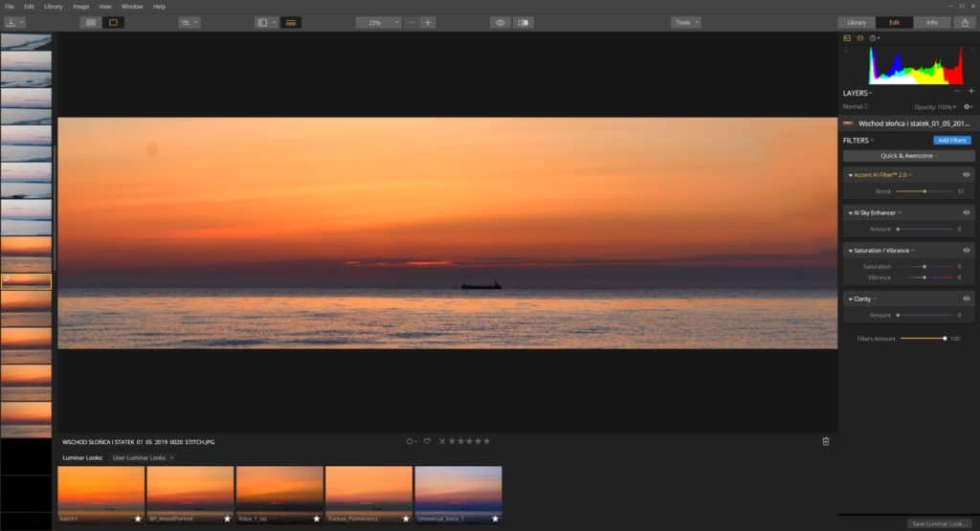Open the Help menu
This screenshot has height=531, width=980.
pyautogui.click(x=160, y=7)
